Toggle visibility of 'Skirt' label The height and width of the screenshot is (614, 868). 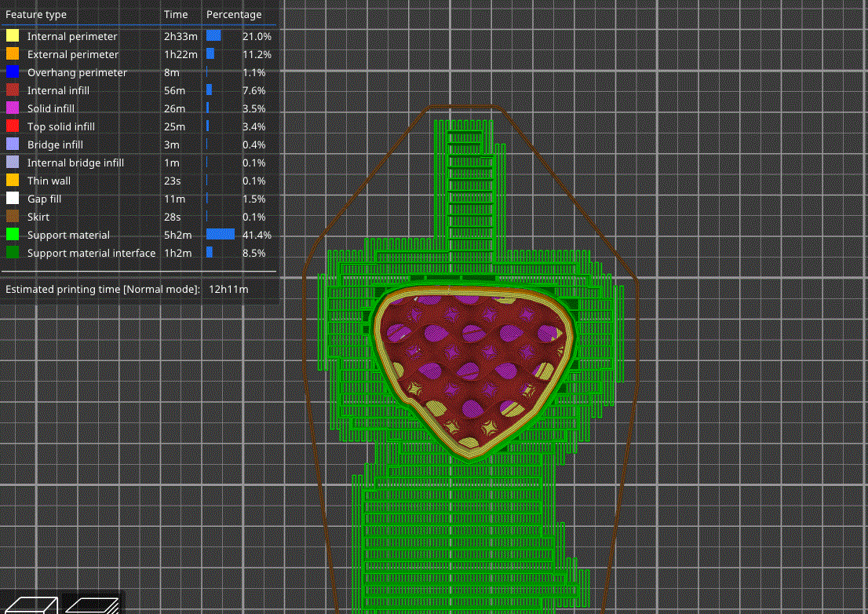(x=38, y=217)
